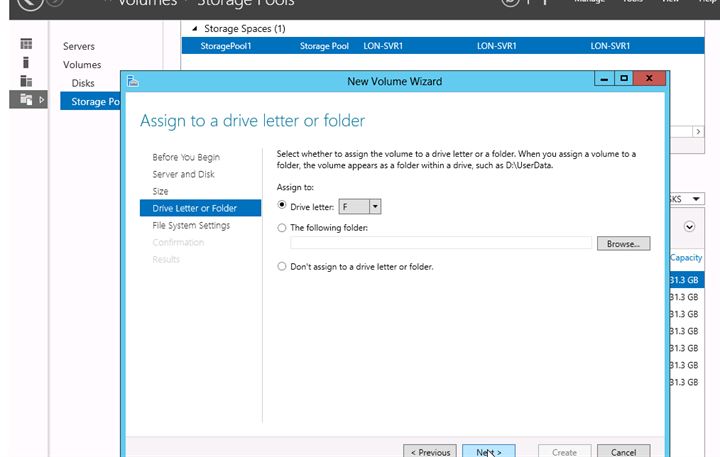Collapse the Storage Spaces (1) group
Screen dimensions: 720x457
coord(195,29)
